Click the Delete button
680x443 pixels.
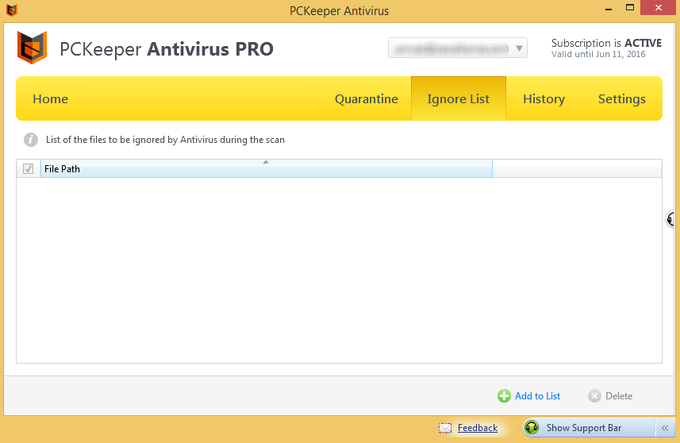tap(610, 396)
